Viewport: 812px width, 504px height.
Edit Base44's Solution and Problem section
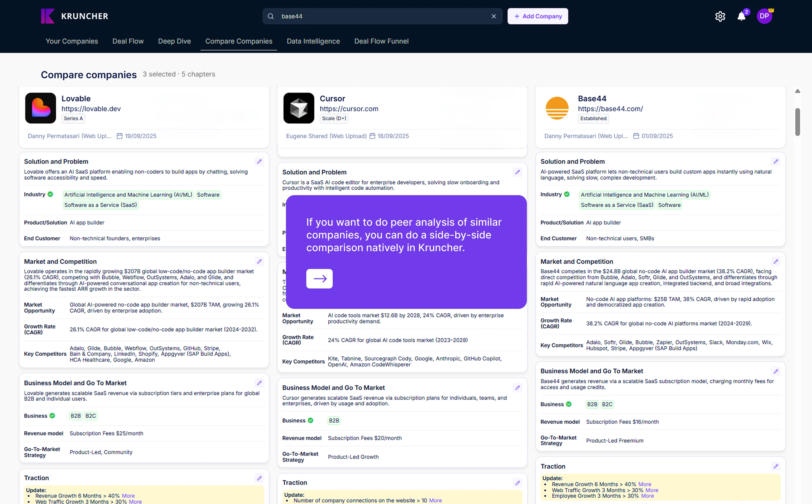click(776, 162)
